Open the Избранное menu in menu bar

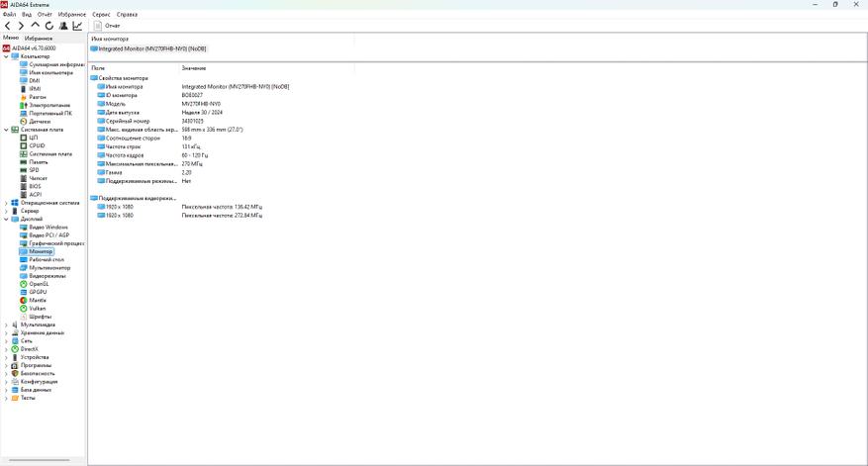coord(72,15)
